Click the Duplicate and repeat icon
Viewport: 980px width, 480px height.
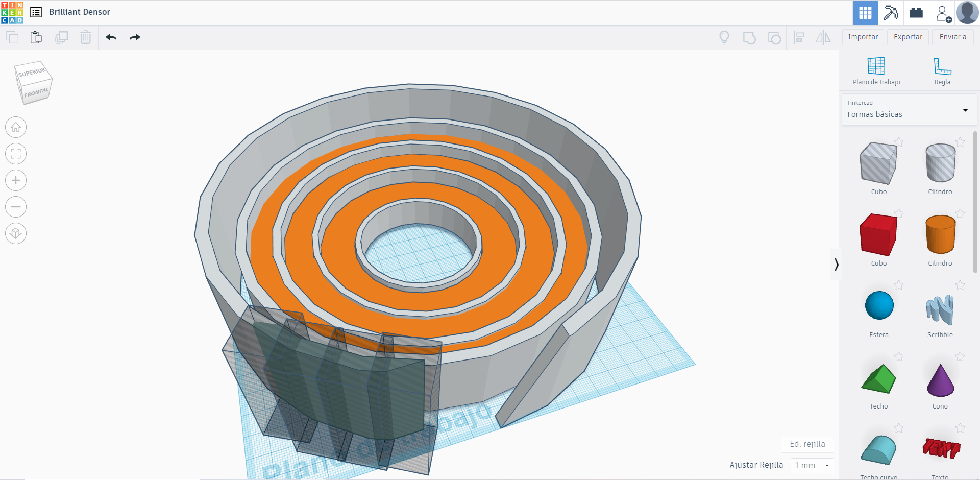(x=61, y=37)
